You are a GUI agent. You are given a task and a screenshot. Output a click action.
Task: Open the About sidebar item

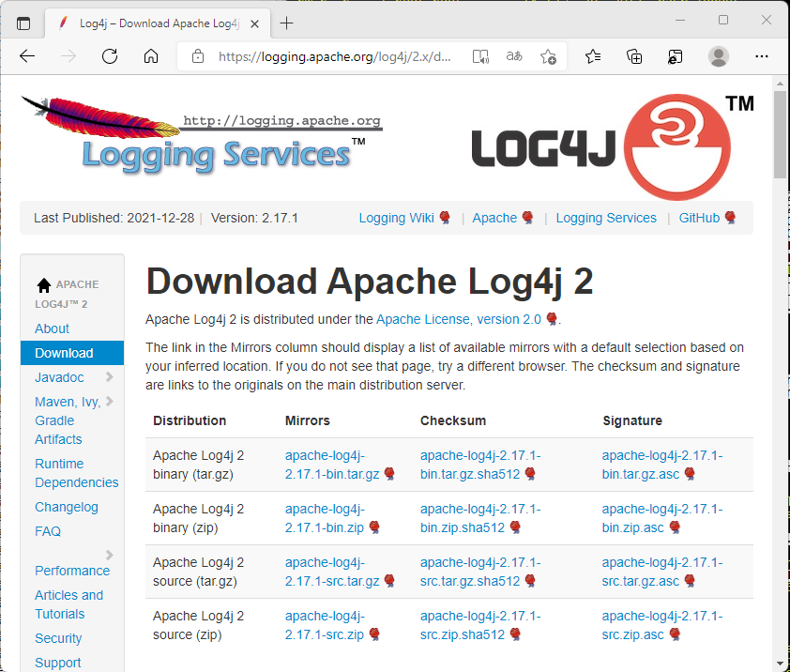coord(52,328)
